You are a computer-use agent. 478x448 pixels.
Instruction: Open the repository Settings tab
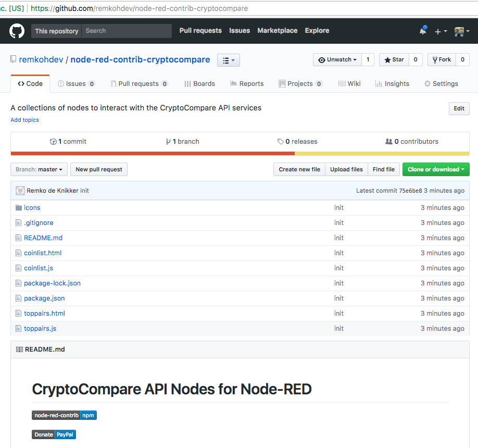tap(441, 83)
